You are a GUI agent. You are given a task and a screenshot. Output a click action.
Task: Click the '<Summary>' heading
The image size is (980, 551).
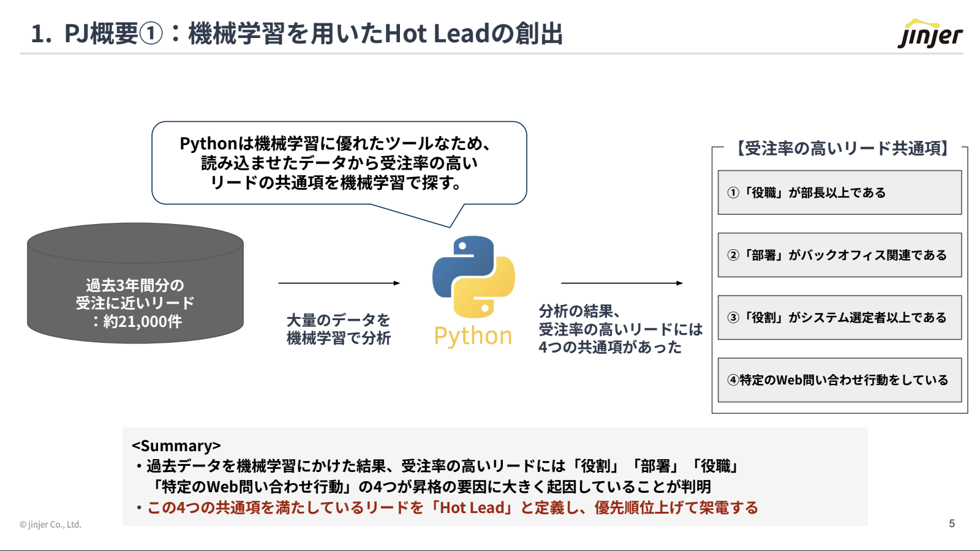coord(176,446)
